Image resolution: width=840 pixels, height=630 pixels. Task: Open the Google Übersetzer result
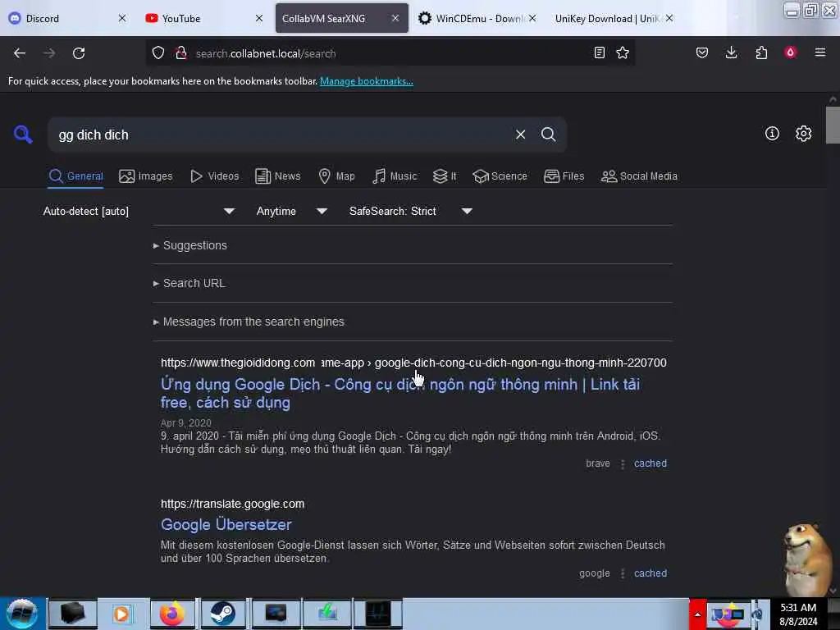click(226, 524)
